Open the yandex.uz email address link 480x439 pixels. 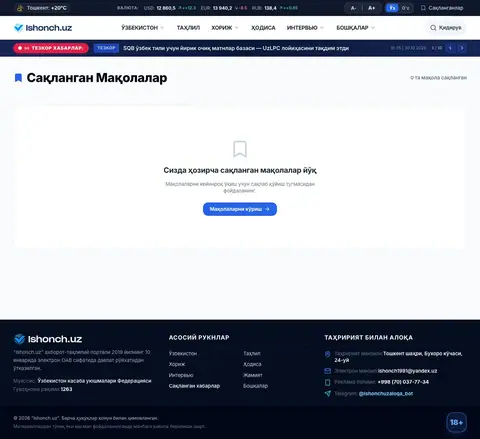click(408, 371)
